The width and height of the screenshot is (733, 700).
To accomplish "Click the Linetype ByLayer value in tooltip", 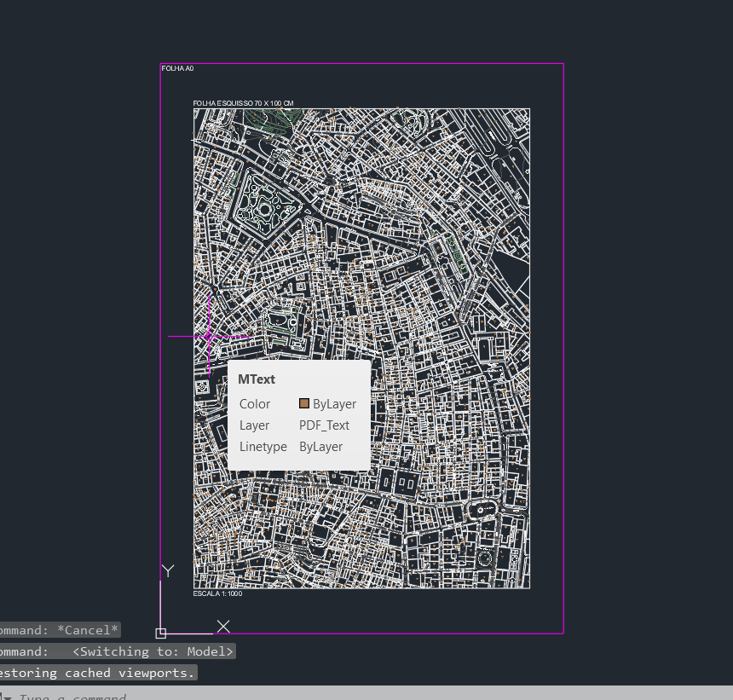I will point(320,447).
